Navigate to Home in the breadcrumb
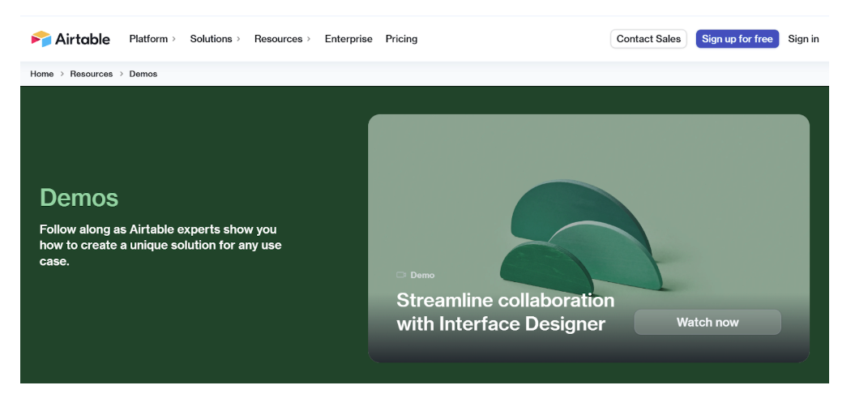The height and width of the screenshot is (411, 868). [x=42, y=74]
